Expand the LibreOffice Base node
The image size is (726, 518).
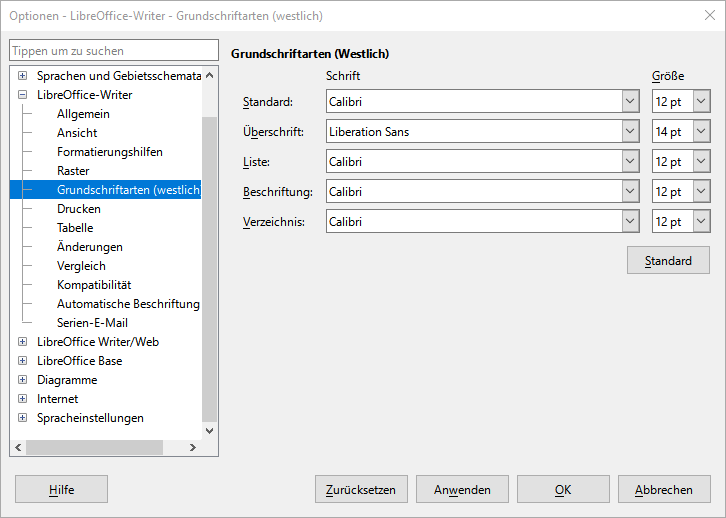(23, 361)
